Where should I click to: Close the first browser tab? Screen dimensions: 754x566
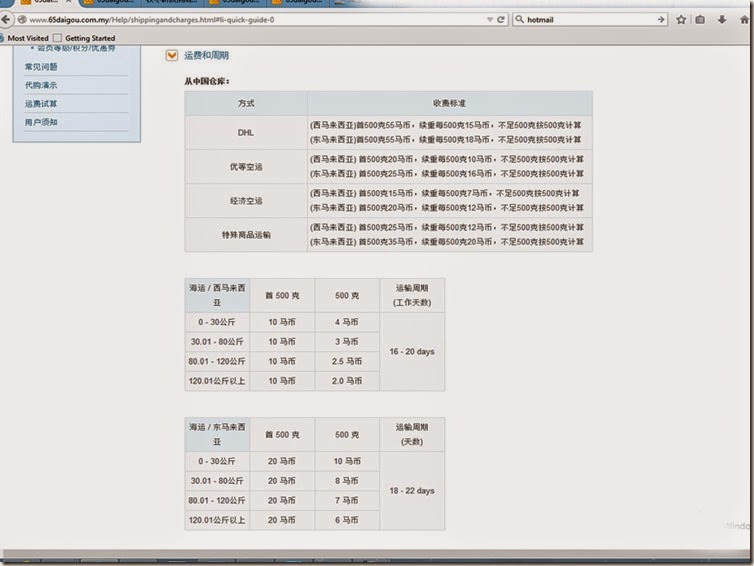[x=69, y=2]
